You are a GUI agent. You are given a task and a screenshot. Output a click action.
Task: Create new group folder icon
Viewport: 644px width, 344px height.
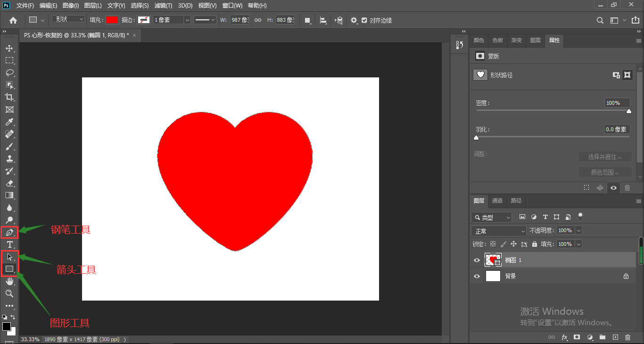pos(602,337)
